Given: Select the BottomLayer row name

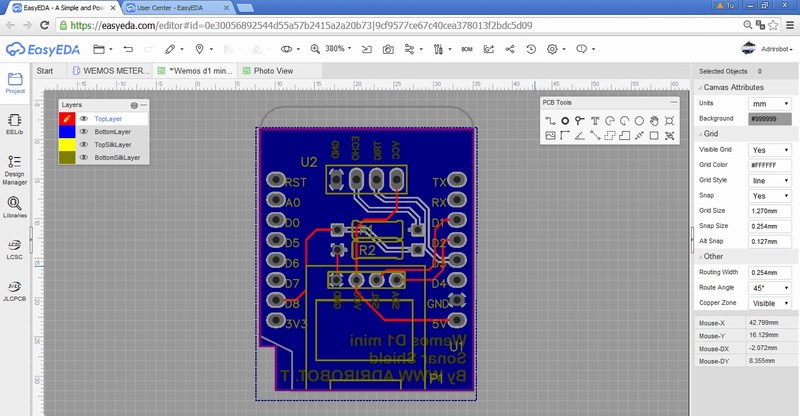Looking at the screenshot, I should tap(113, 132).
